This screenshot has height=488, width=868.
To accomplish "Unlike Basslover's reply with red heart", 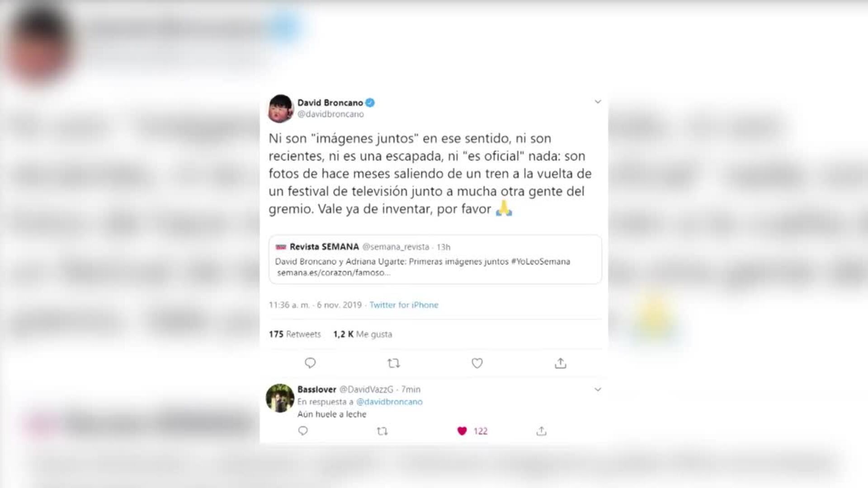I will pyautogui.click(x=462, y=431).
